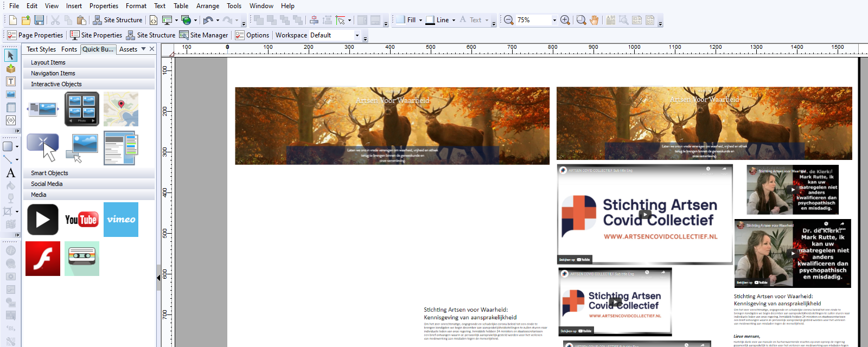868x347 pixels.
Task: Open the zoom level 75% dropdown
Action: click(x=554, y=20)
